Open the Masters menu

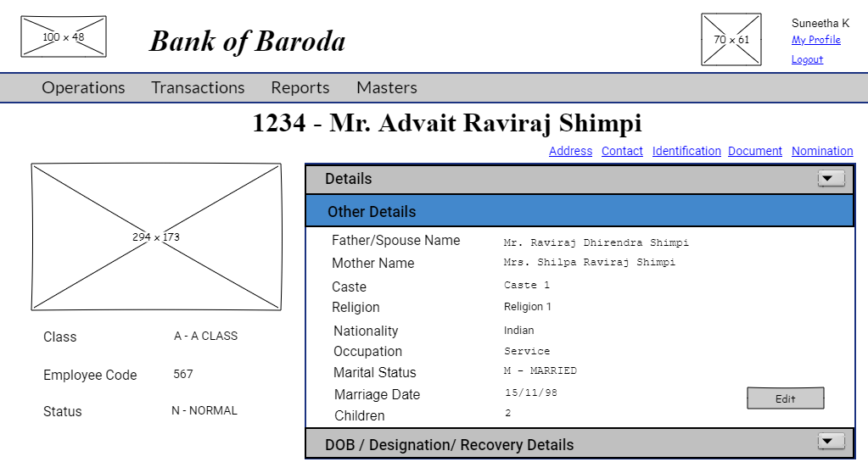click(x=387, y=87)
